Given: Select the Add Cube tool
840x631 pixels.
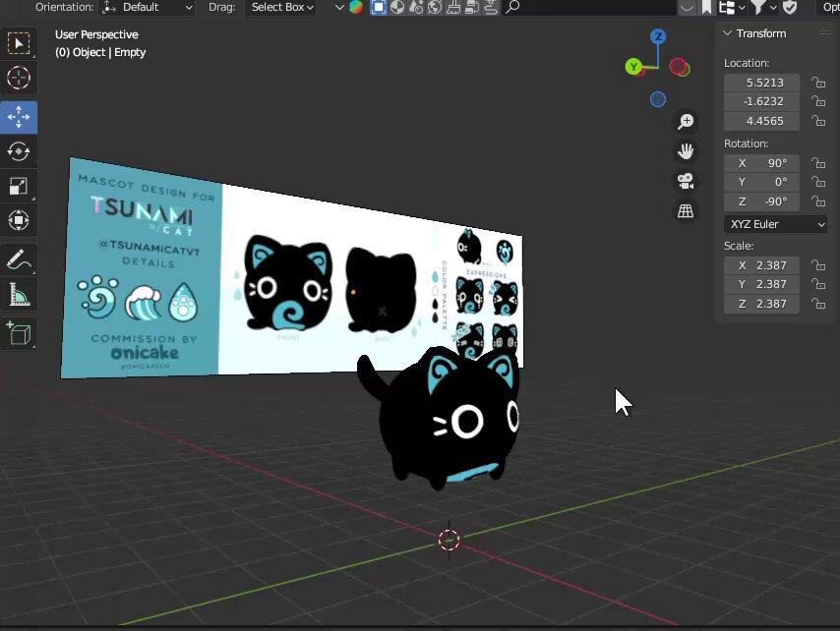Looking at the screenshot, I should point(19,334).
